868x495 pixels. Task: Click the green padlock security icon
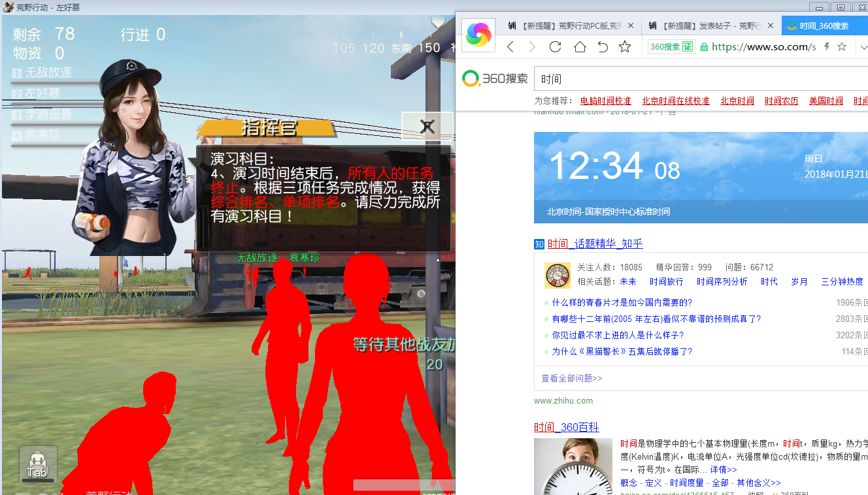click(x=704, y=47)
